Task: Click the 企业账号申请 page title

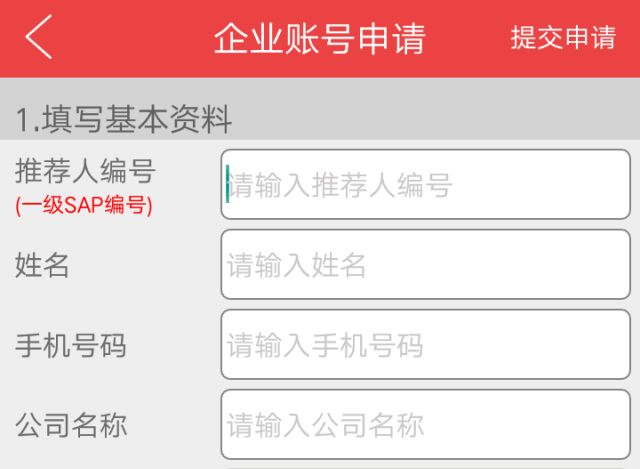Action: point(319,39)
